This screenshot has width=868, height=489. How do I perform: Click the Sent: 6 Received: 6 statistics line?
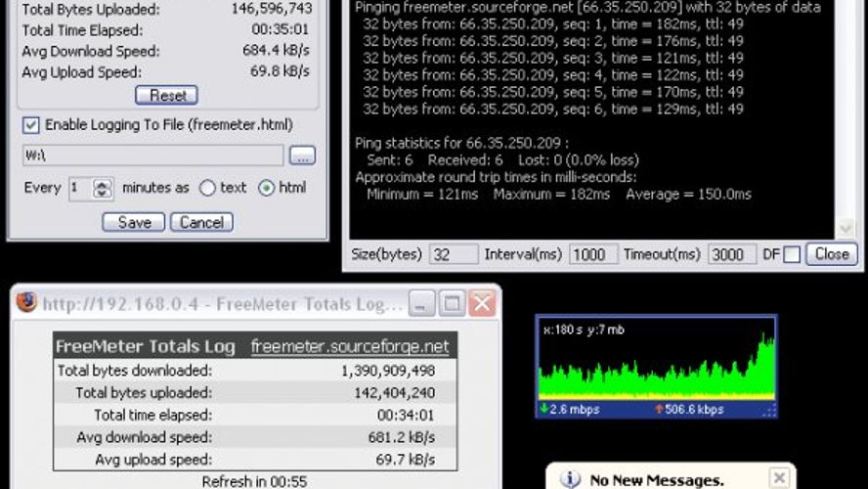502,160
